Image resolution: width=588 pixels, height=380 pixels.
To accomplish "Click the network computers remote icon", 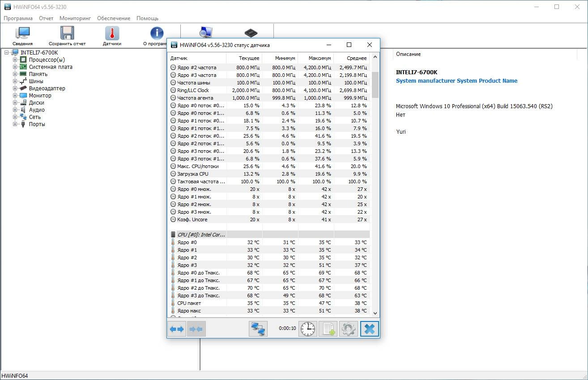I will (x=258, y=329).
